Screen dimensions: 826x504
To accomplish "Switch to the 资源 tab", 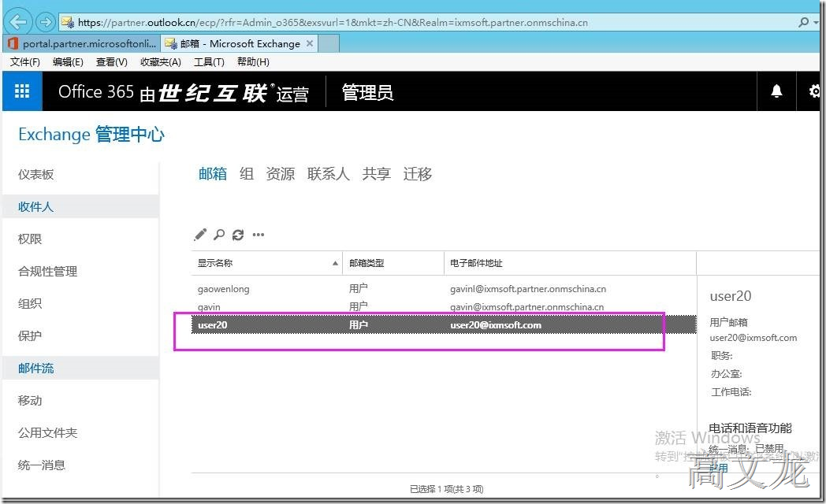I will click(x=281, y=173).
